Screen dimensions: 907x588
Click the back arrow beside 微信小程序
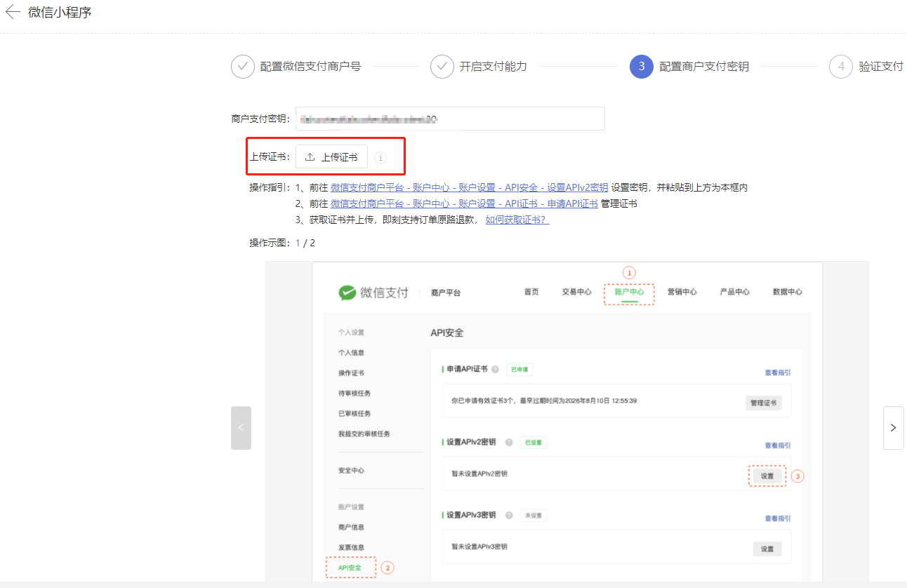click(x=13, y=12)
